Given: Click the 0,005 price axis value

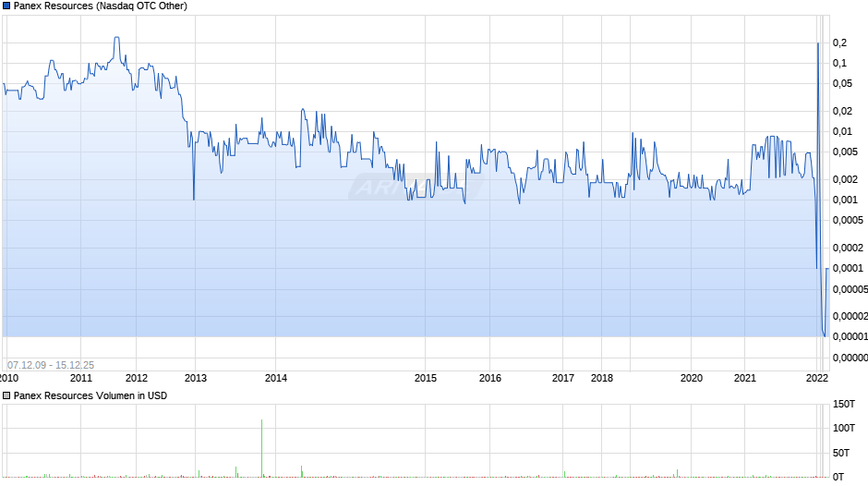Looking at the screenshot, I should (845, 152).
